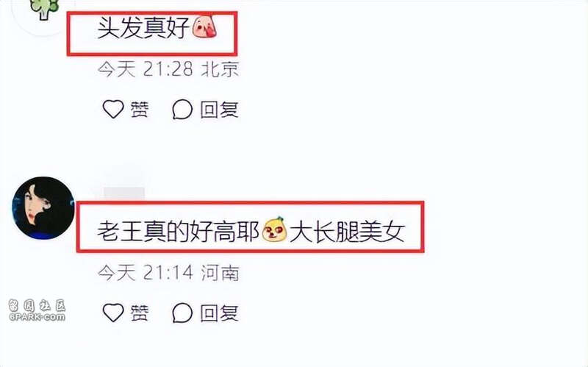
Task: Click the location label 河南
Action: tap(220, 272)
